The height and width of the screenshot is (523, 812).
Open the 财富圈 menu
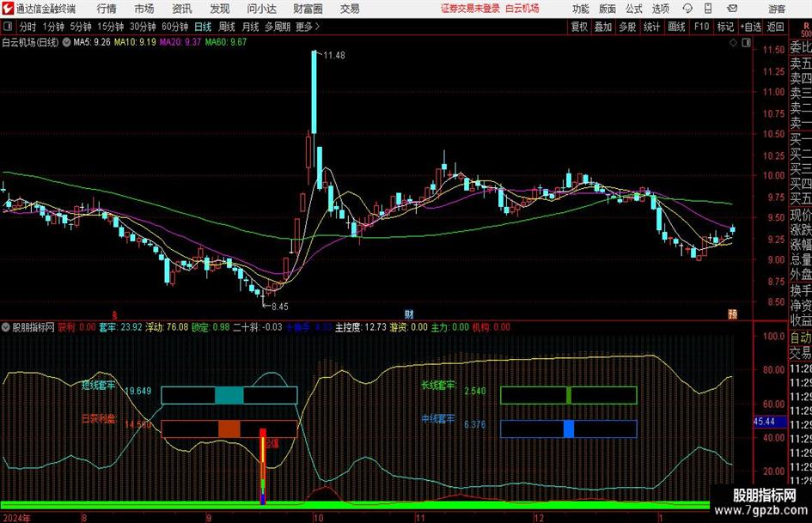[x=308, y=9]
